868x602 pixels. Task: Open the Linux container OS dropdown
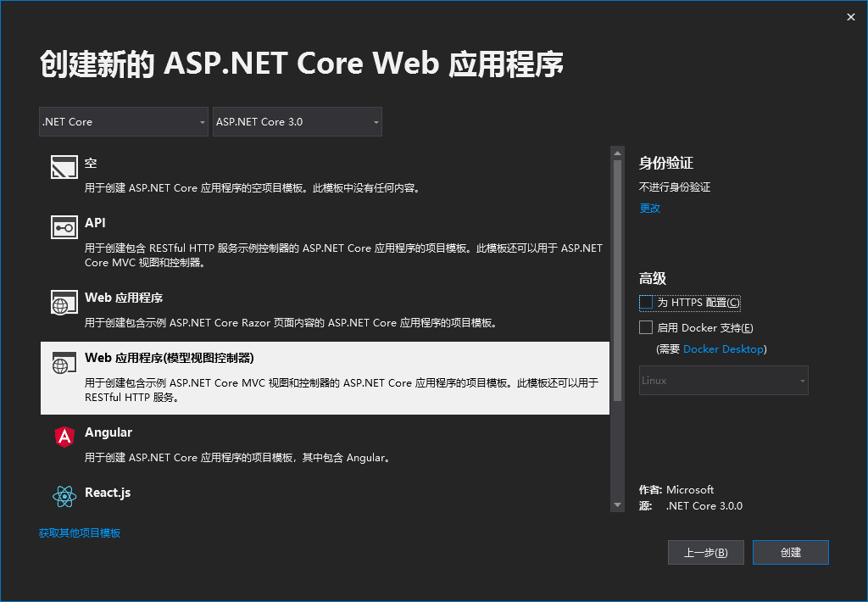pos(723,381)
